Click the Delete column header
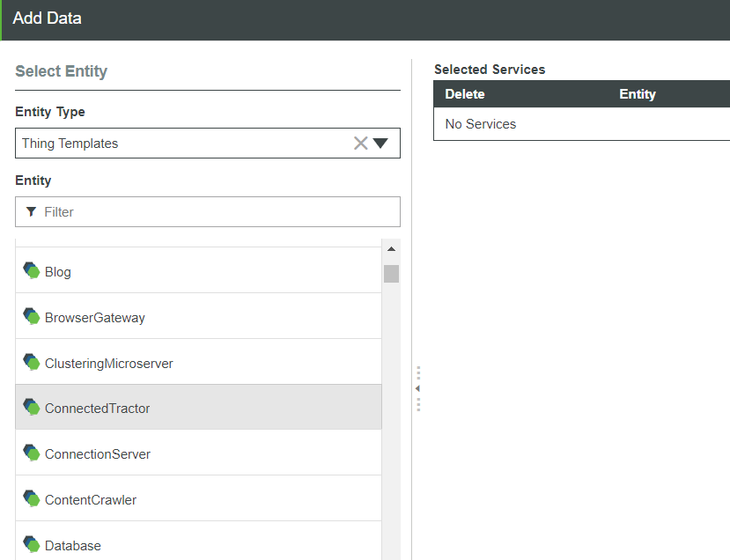 pos(465,94)
